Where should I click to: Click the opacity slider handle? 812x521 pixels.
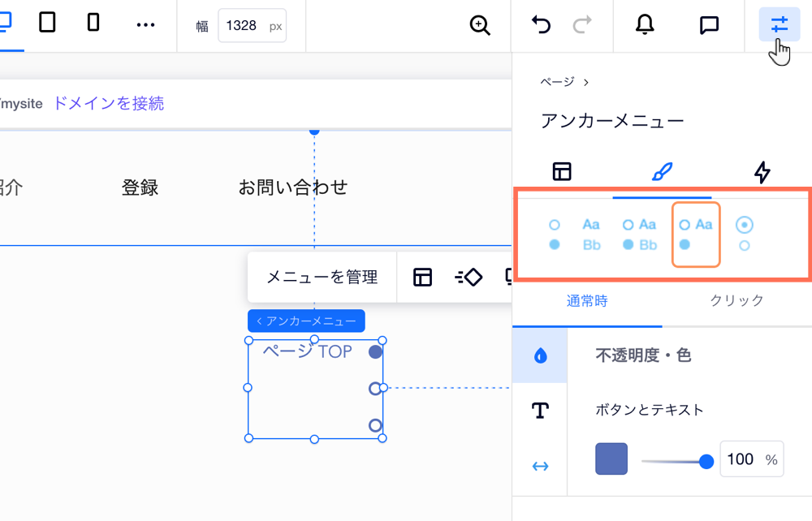(x=706, y=461)
